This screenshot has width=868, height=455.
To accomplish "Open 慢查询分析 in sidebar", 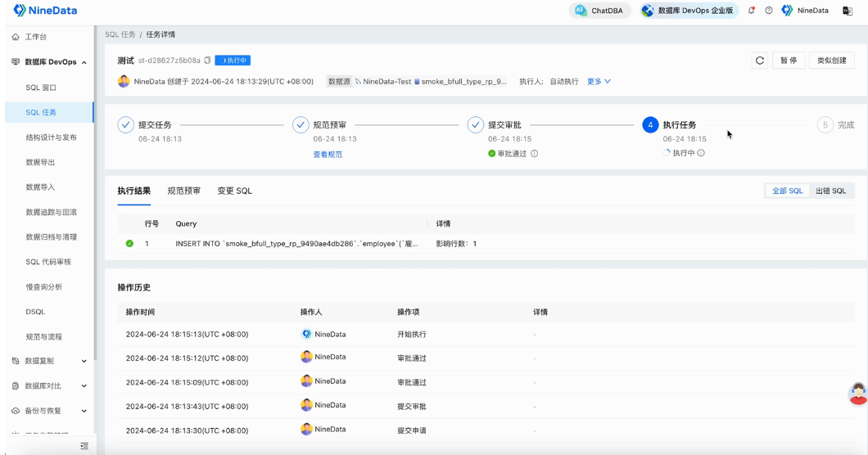I will tap(43, 286).
